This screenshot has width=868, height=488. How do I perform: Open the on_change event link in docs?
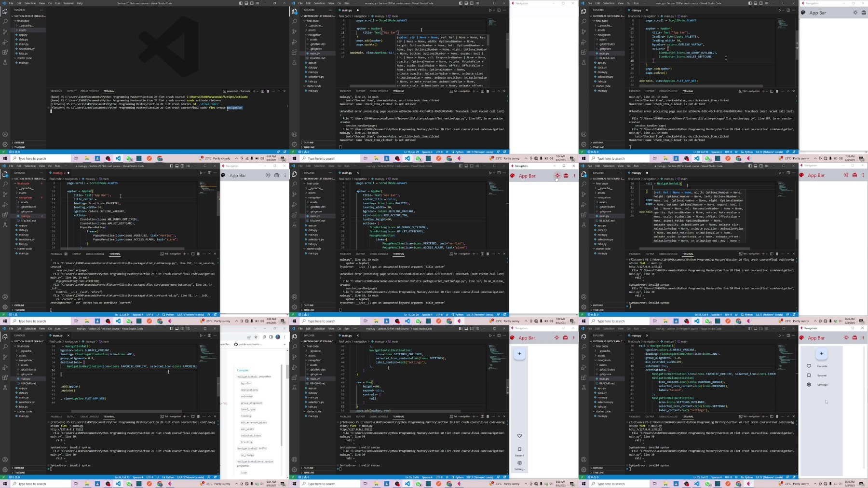point(247,455)
